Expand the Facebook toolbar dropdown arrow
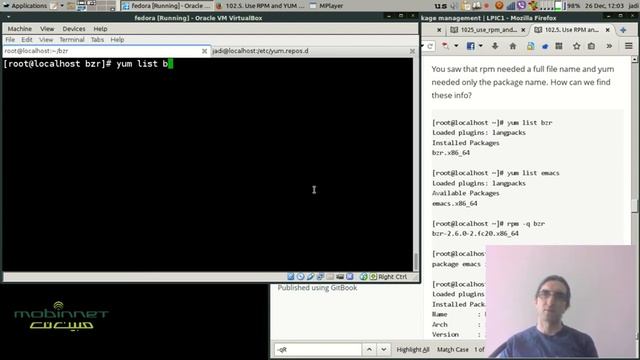Screen dimensions: 640x360 [x=480, y=46]
